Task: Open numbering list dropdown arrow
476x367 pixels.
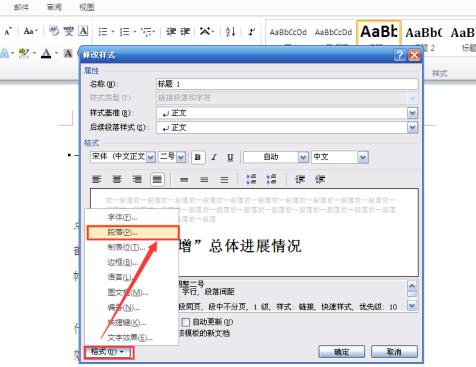Action: coord(135,32)
